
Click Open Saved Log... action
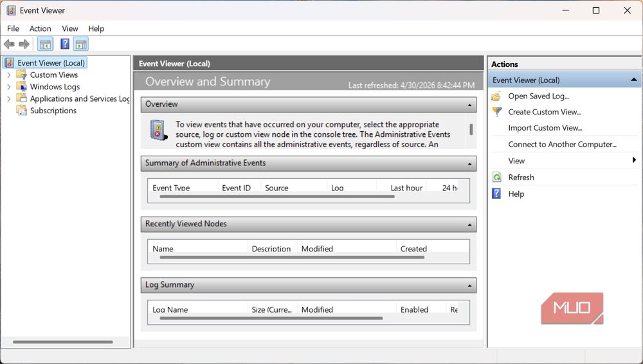click(538, 96)
